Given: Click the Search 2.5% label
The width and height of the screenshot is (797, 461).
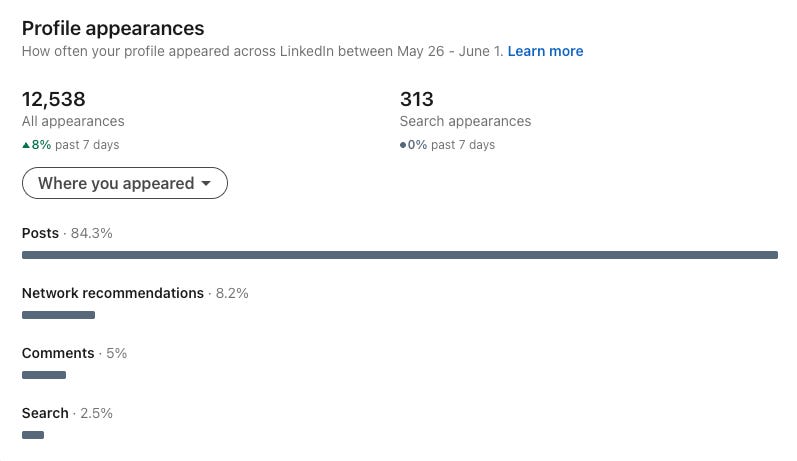Looking at the screenshot, I should pos(67,413).
